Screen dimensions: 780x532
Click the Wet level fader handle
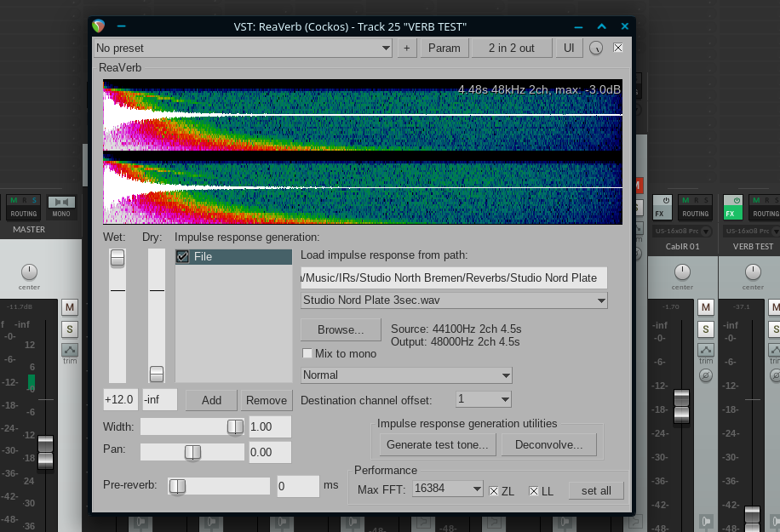coord(118,258)
